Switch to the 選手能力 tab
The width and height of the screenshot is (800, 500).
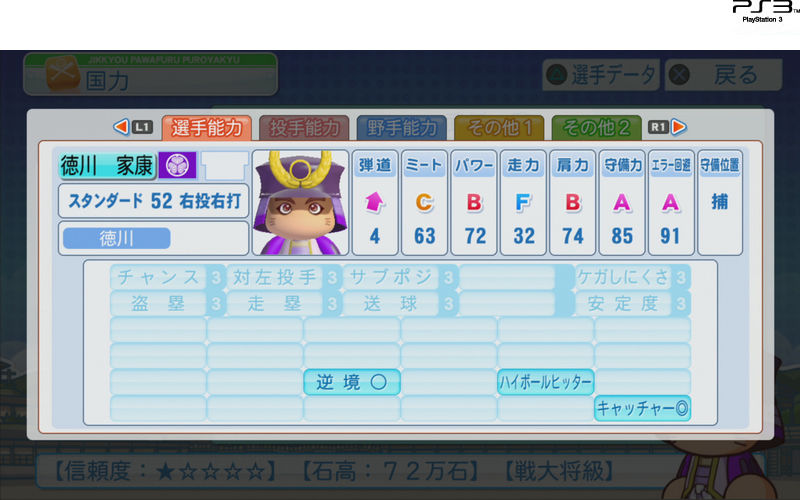[x=207, y=128]
